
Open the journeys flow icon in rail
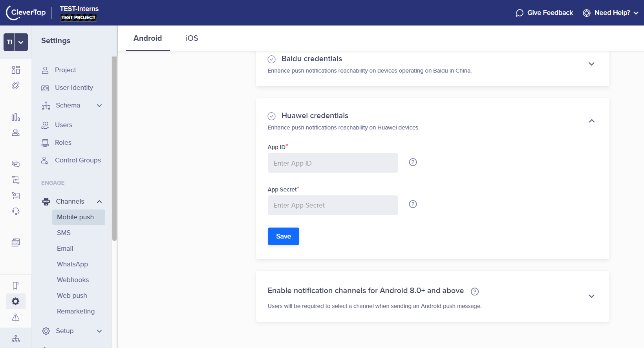(x=16, y=180)
